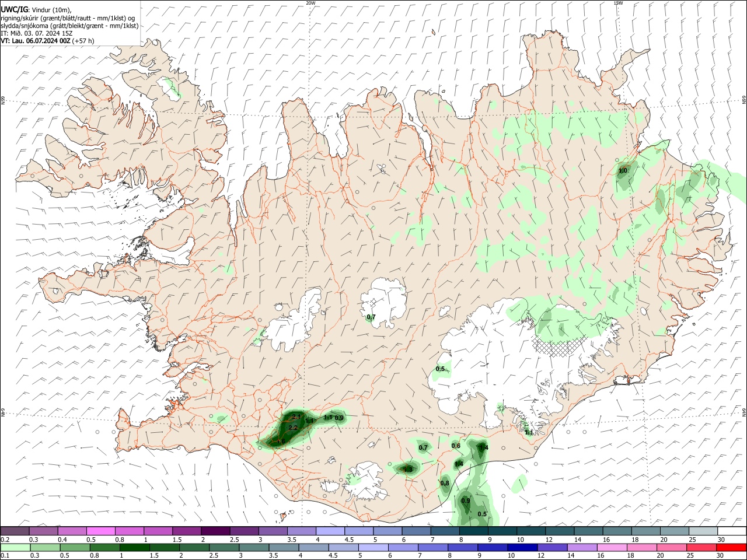Click the 2.1 precipitation value on the map
This screenshot has width=747, height=560.
coord(296,416)
